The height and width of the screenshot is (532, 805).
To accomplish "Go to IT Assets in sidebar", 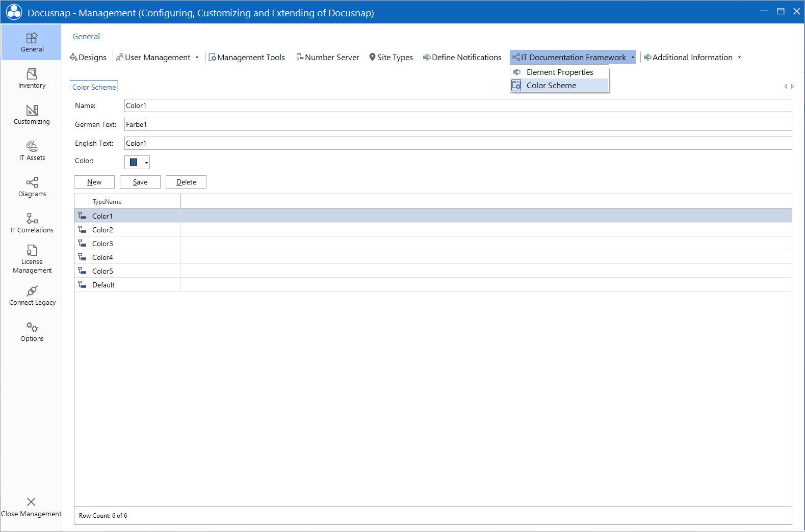I will pos(32,151).
